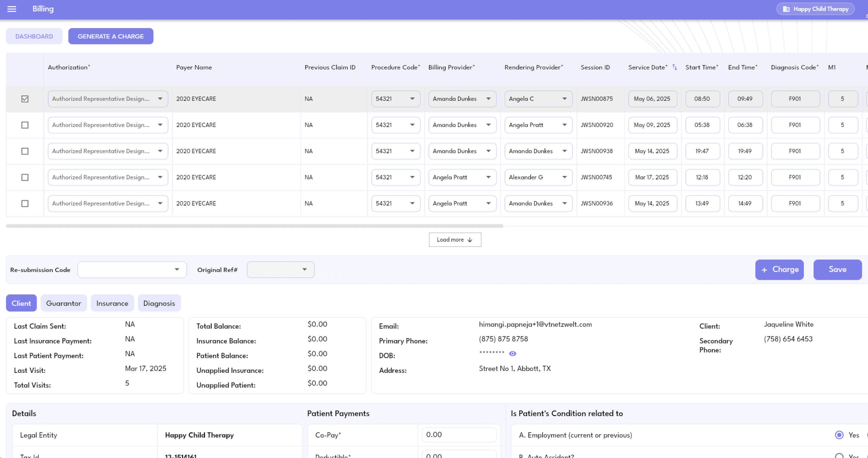Select Yes for Employment condition

click(839, 435)
